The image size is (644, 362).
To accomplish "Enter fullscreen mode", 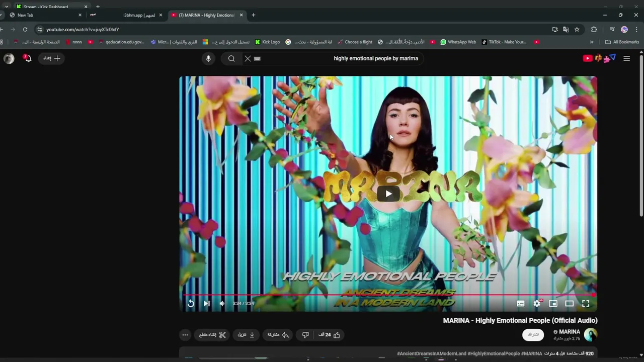I will click(586, 303).
